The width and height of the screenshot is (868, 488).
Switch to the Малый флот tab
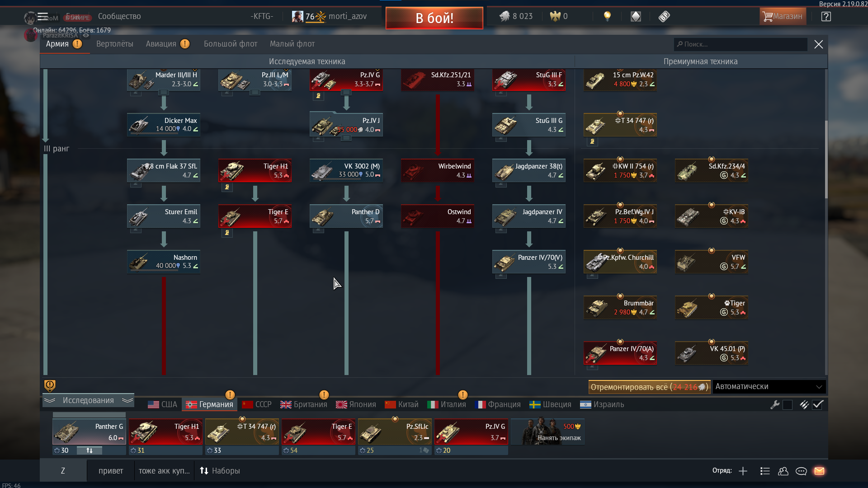click(x=292, y=44)
